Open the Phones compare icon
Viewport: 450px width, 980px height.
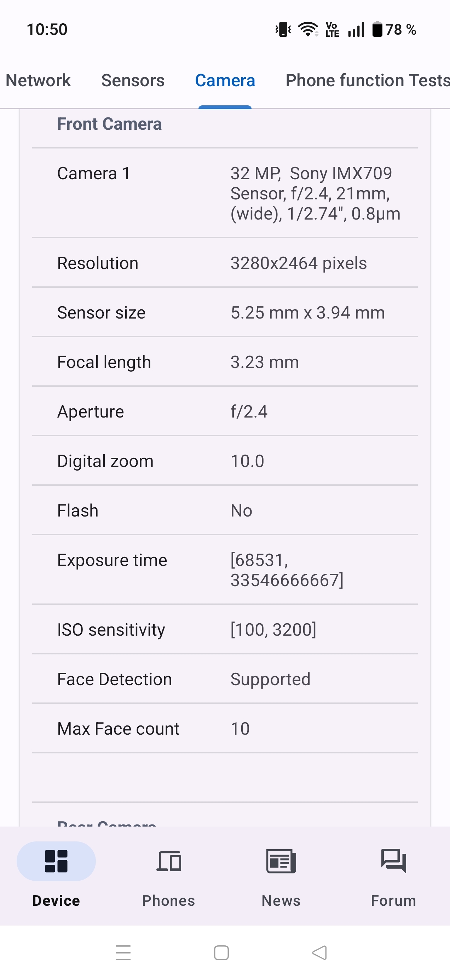click(x=169, y=861)
